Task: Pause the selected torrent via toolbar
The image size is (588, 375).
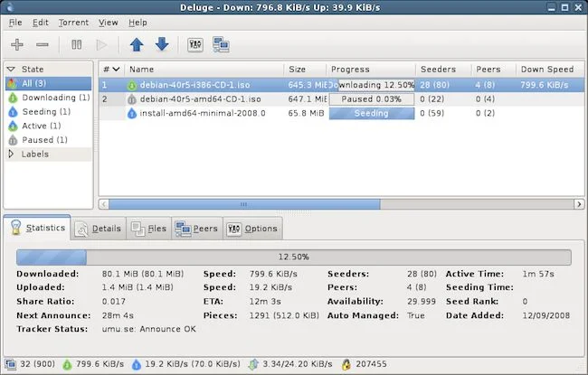Action: (77, 44)
